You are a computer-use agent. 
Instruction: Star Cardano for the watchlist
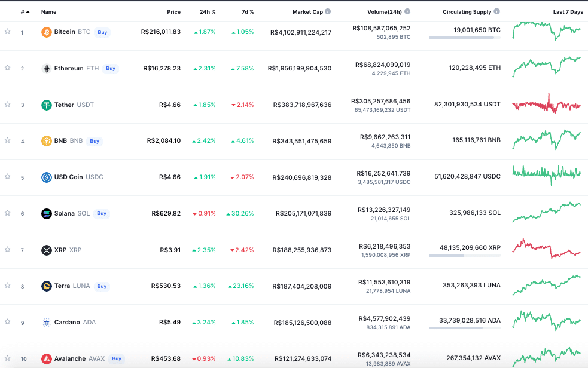pos(8,321)
